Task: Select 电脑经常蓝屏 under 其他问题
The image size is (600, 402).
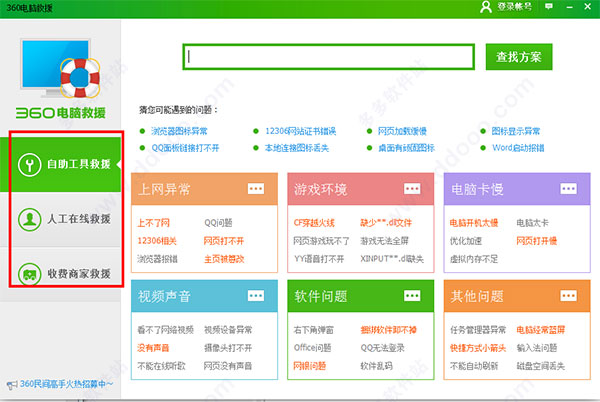Action: click(x=540, y=330)
